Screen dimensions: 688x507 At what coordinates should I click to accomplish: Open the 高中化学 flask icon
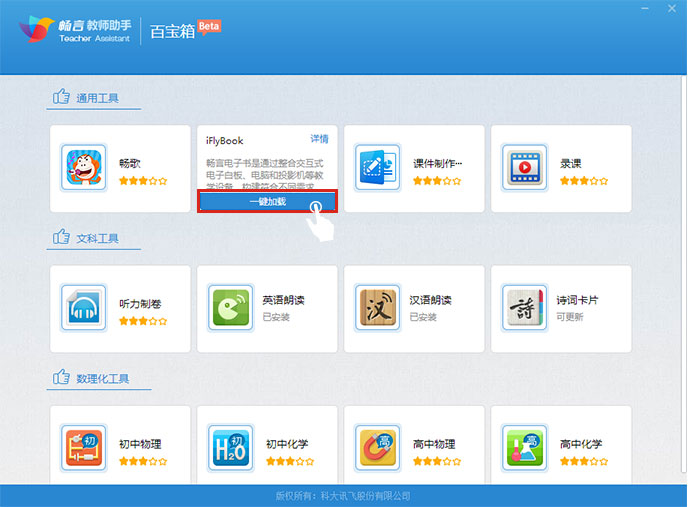(524, 448)
